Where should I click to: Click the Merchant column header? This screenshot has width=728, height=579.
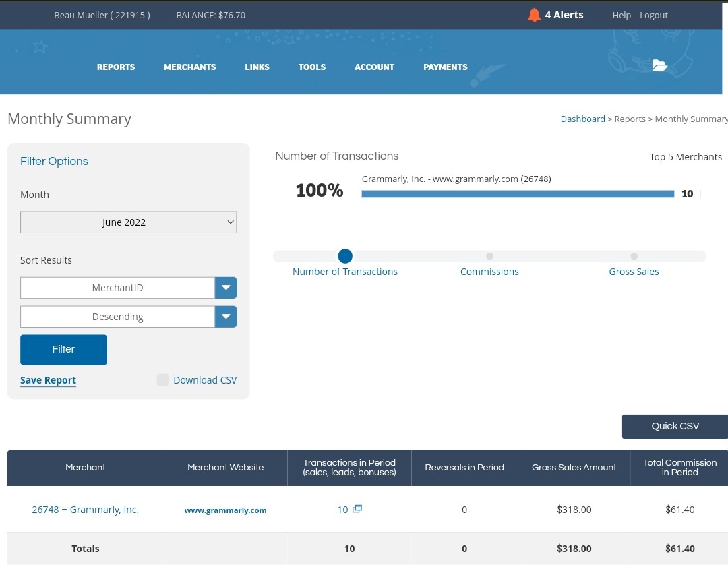pyautogui.click(x=86, y=468)
